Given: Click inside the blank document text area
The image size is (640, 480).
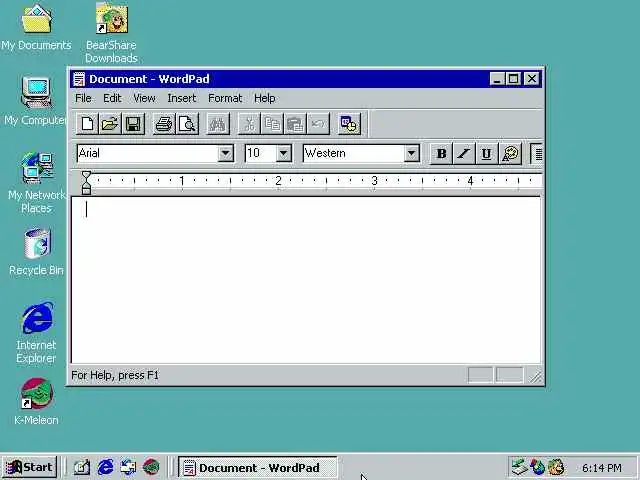Looking at the screenshot, I should tap(306, 280).
